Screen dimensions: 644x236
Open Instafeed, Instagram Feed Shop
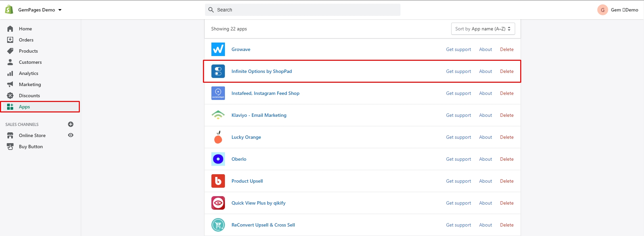coord(265,93)
